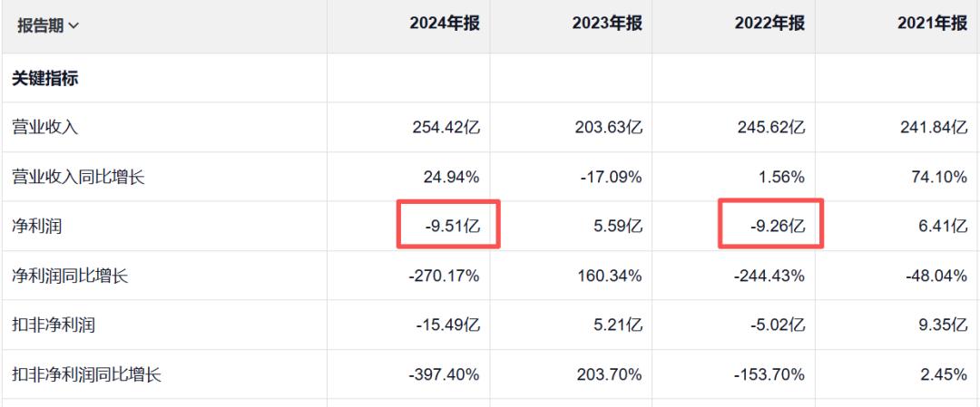The height and width of the screenshot is (407, 980).
Task: Select the -15.49亿 cell
Action: pos(447,325)
